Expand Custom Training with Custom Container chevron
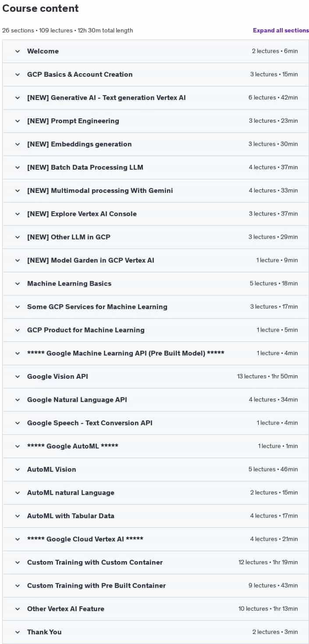 point(18,562)
